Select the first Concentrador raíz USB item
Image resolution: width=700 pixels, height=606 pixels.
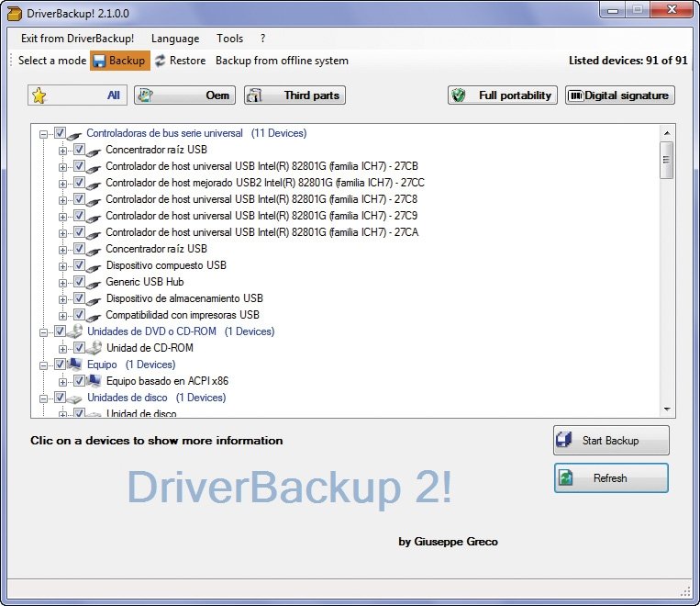[156, 150]
